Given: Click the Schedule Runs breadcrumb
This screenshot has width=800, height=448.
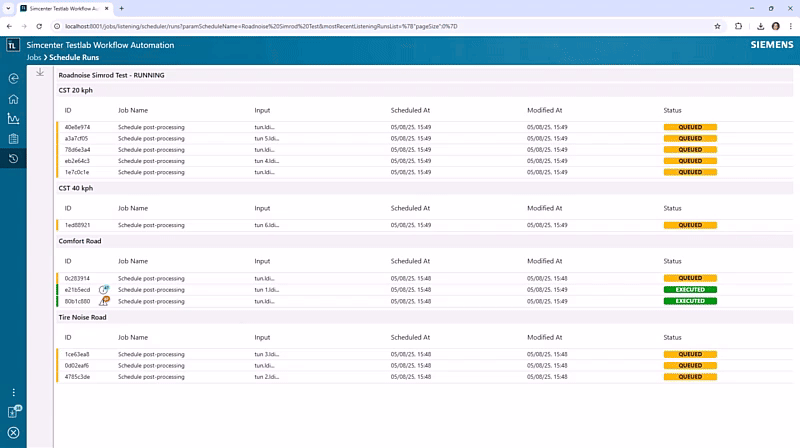Looking at the screenshot, I should pos(74,57).
